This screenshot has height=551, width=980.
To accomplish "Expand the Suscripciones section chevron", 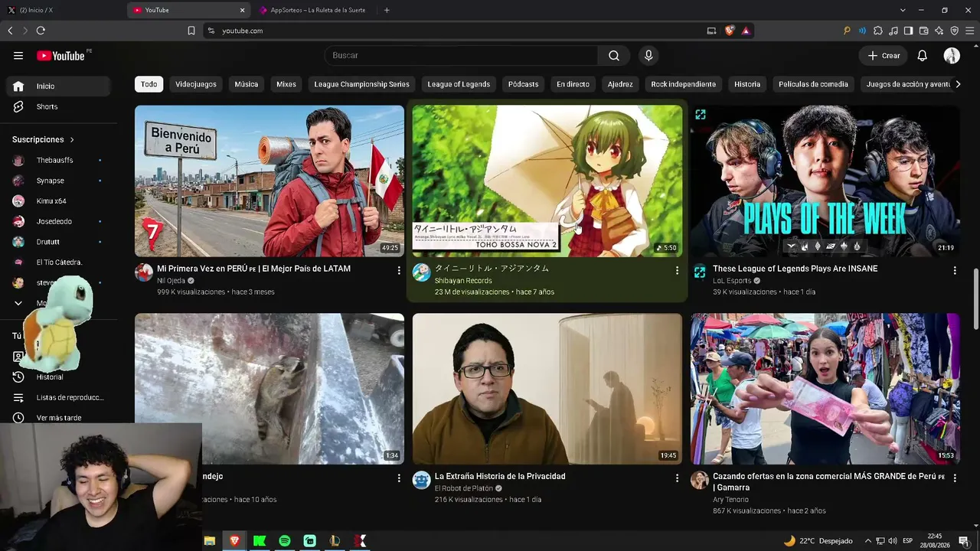I will coord(72,139).
